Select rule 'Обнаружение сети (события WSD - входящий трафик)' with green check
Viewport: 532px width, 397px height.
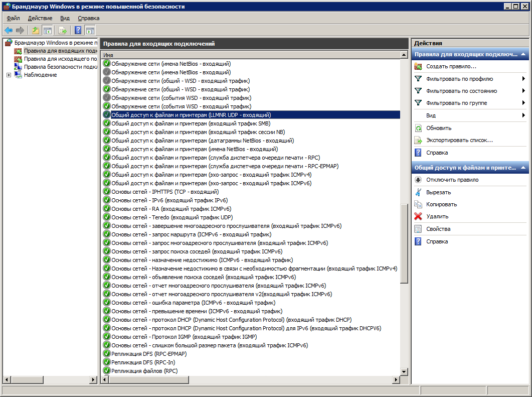click(181, 106)
